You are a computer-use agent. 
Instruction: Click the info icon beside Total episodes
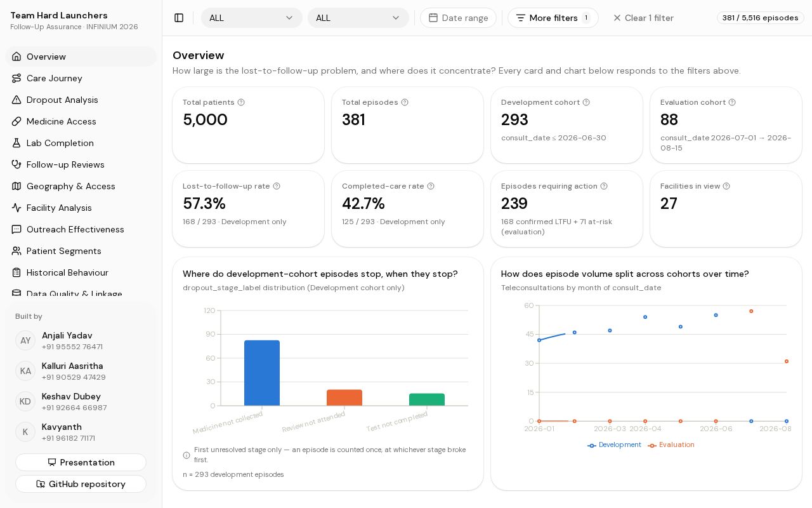click(x=405, y=102)
